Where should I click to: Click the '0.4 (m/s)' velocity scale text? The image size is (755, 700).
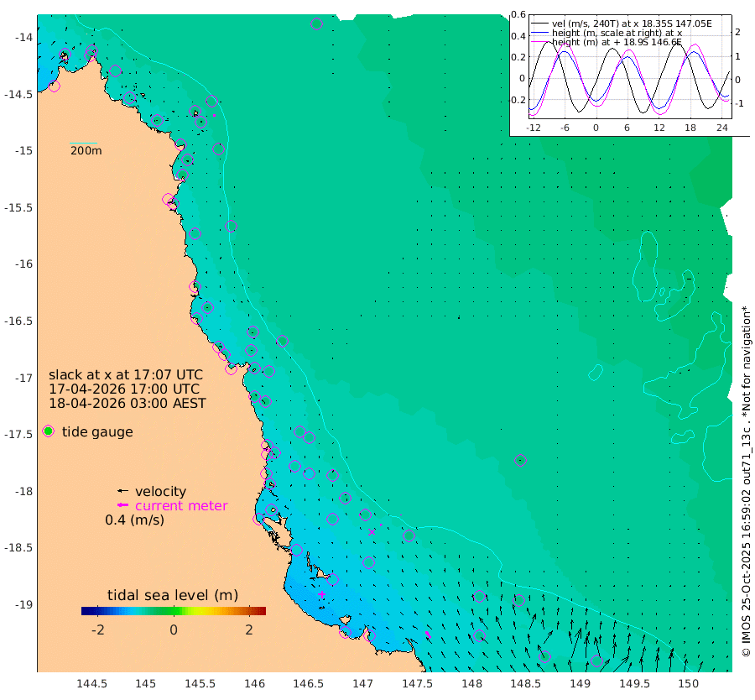(x=135, y=520)
